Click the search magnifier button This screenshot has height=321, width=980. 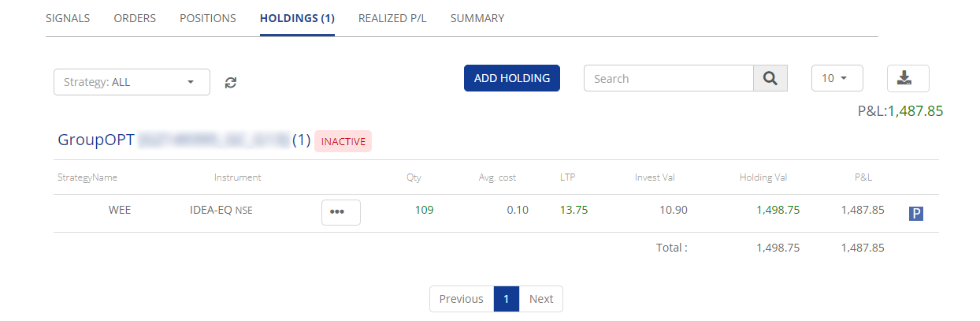pyautogui.click(x=770, y=79)
